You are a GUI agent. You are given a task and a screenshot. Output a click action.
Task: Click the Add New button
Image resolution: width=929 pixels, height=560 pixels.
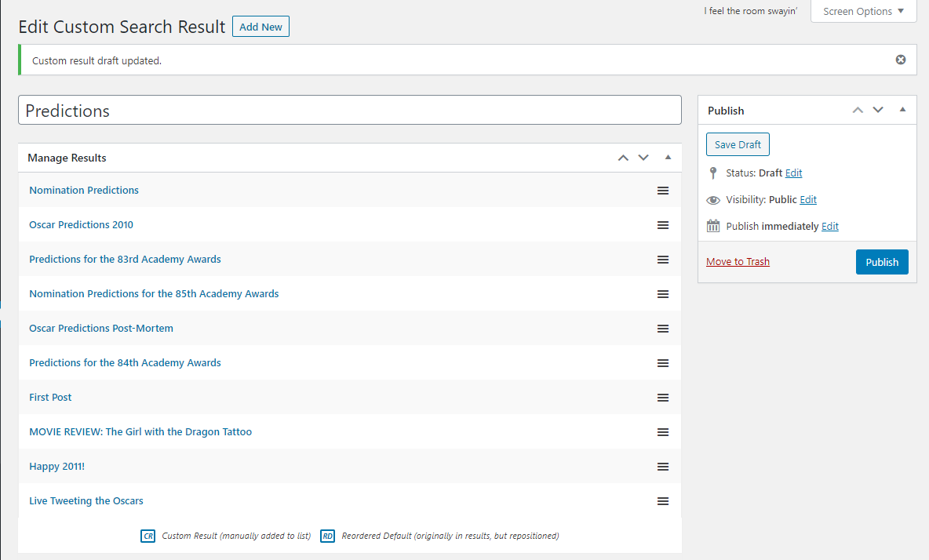coord(260,26)
